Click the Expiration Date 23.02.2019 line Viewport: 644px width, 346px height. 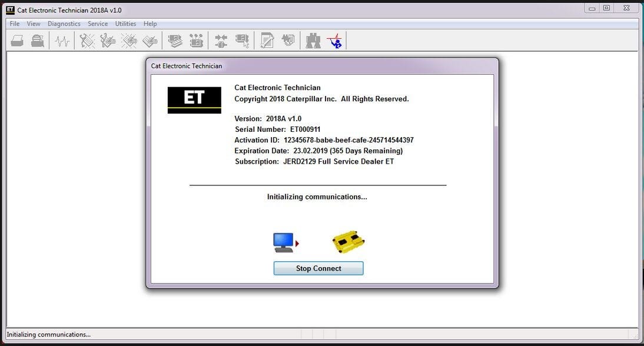(x=318, y=151)
